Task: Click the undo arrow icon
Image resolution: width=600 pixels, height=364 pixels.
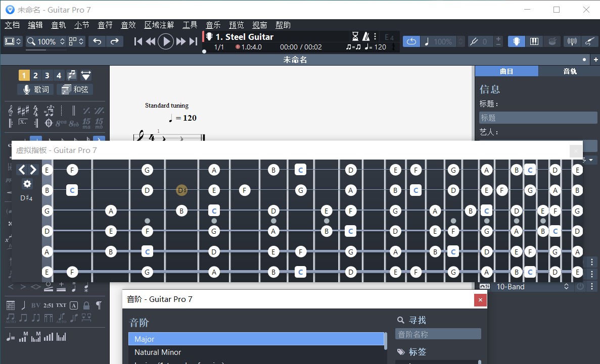Action: coord(97,41)
